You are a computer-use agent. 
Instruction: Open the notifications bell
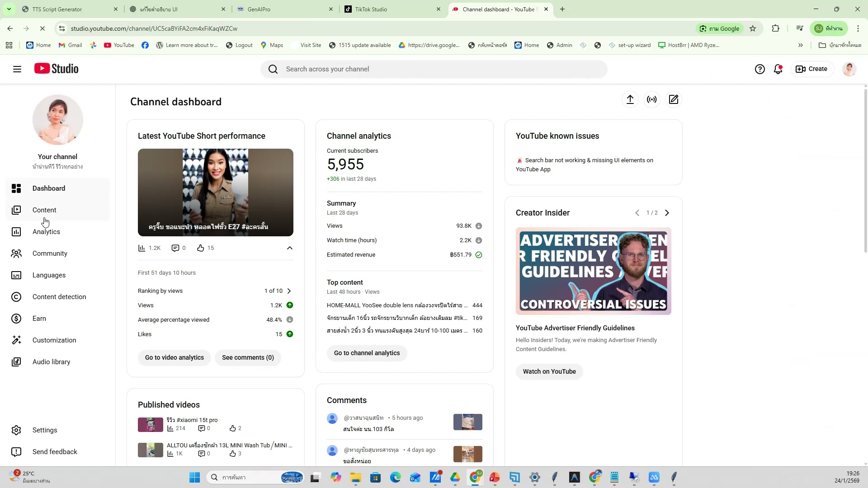tap(778, 69)
